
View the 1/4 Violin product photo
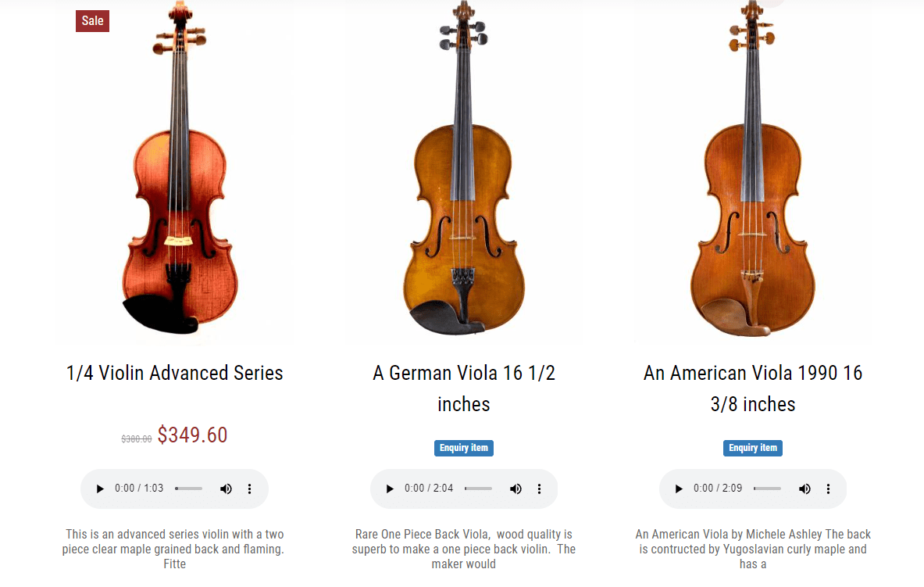(174, 172)
